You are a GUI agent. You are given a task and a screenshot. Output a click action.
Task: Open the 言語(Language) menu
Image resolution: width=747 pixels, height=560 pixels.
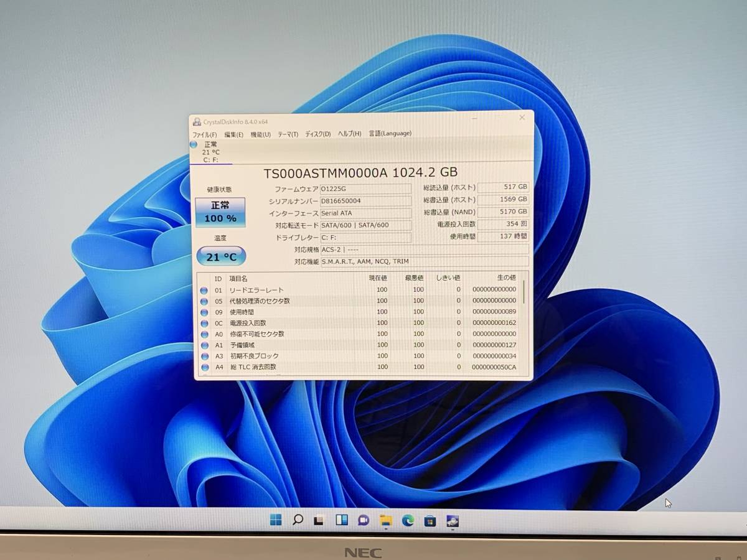tap(390, 133)
